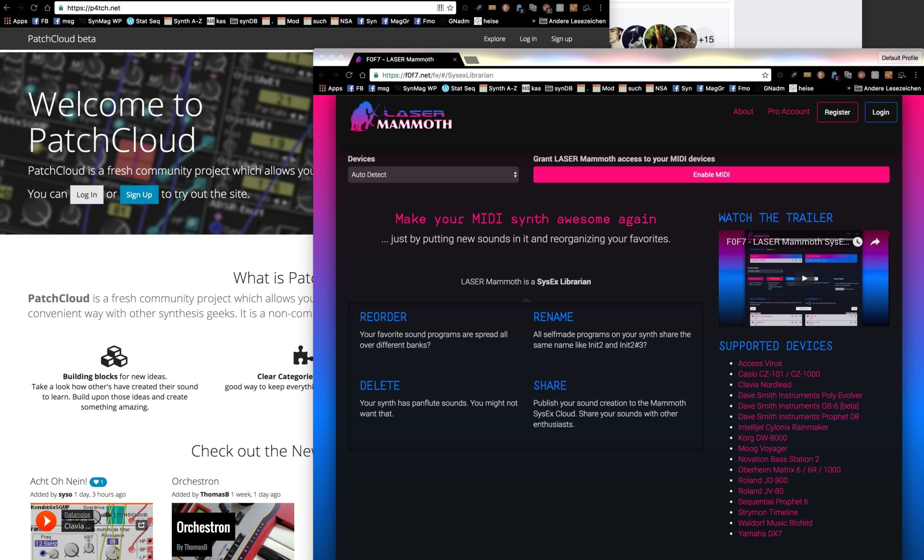The height and width of the screenshot is (560, 924).
Task: Click the Register button
Action: point(837,112)
